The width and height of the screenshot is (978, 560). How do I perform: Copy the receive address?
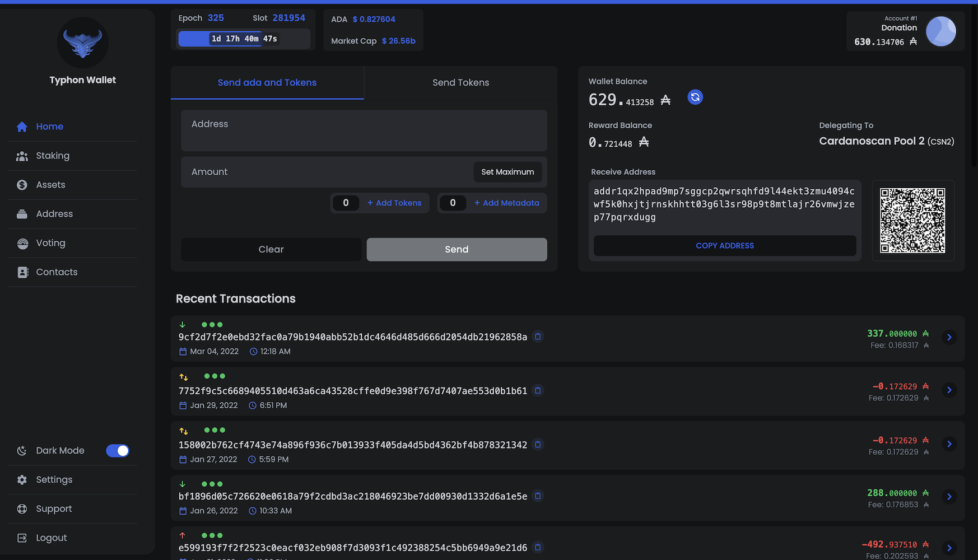pyautogui.click(x=725, y=246)
